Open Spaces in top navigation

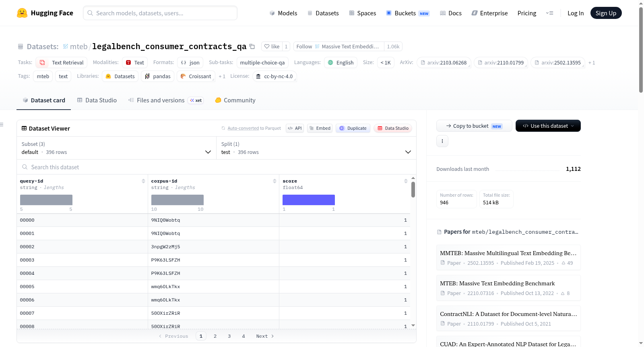pos(363,13)
